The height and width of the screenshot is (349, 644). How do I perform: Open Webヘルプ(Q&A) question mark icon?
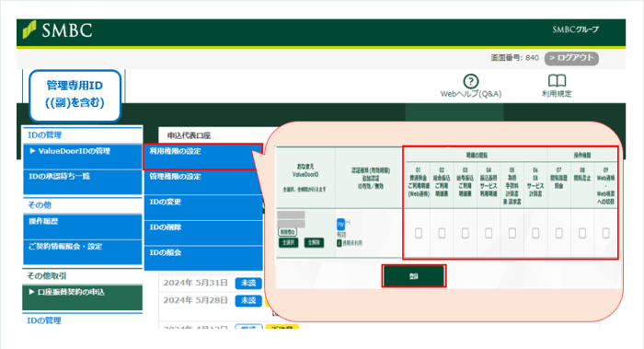coord(471,81)
